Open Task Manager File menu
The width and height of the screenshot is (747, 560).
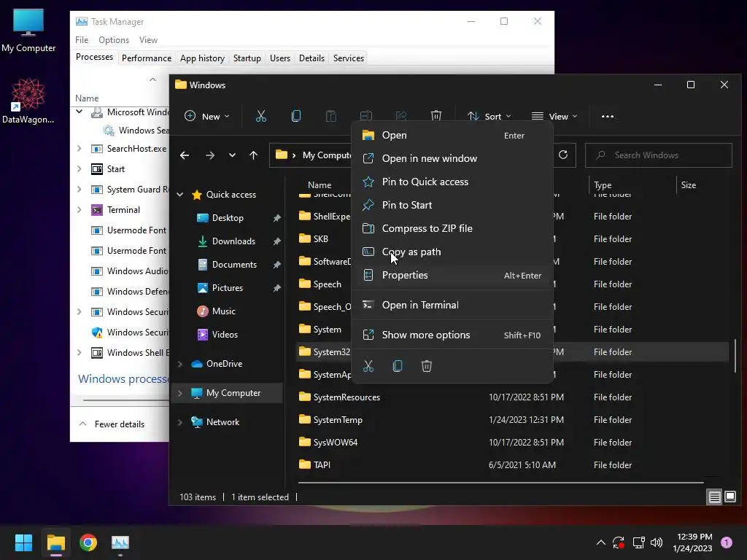(x=82, y=40)
